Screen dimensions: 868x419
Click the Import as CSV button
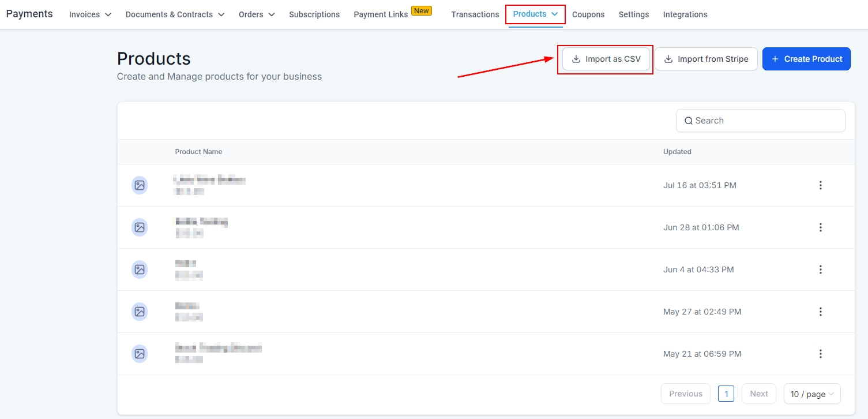click(x=606, y=59)
